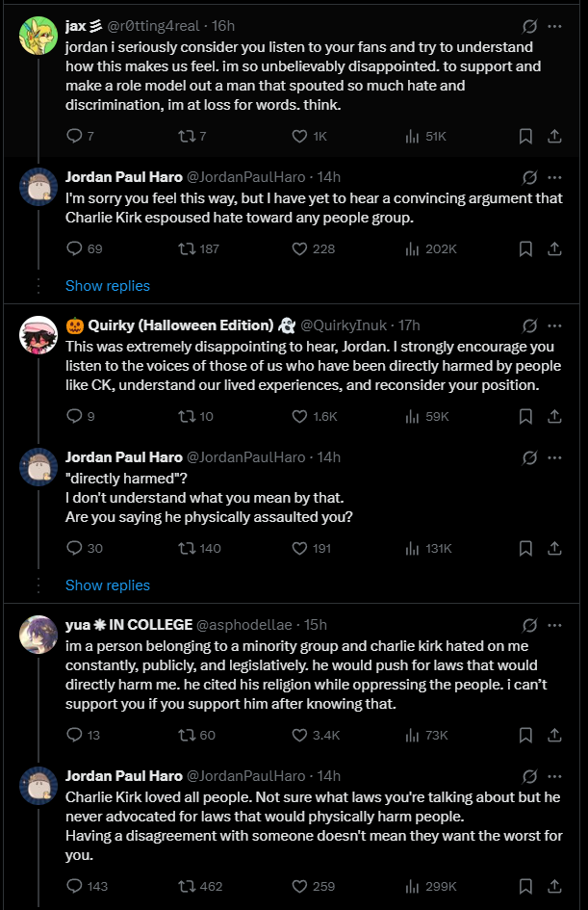Share the last Jordan Paul Haro reply
The height and width of the screenshot is (910, 588).
[554, 886]
